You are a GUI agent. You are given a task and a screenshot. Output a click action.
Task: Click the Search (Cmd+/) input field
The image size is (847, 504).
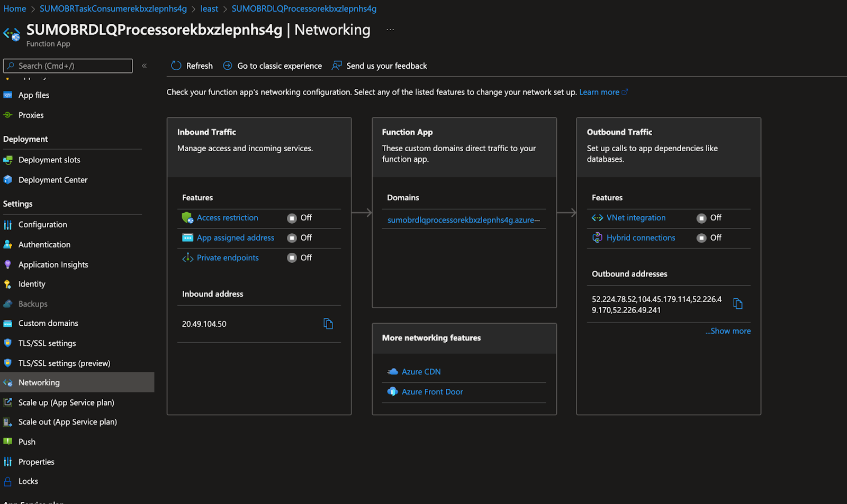tap(67, 65)
